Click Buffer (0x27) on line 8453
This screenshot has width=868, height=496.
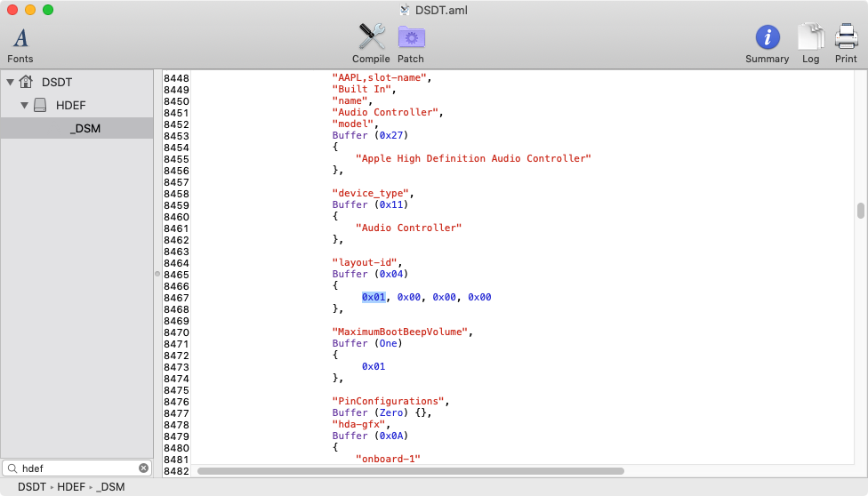(370, 135)
